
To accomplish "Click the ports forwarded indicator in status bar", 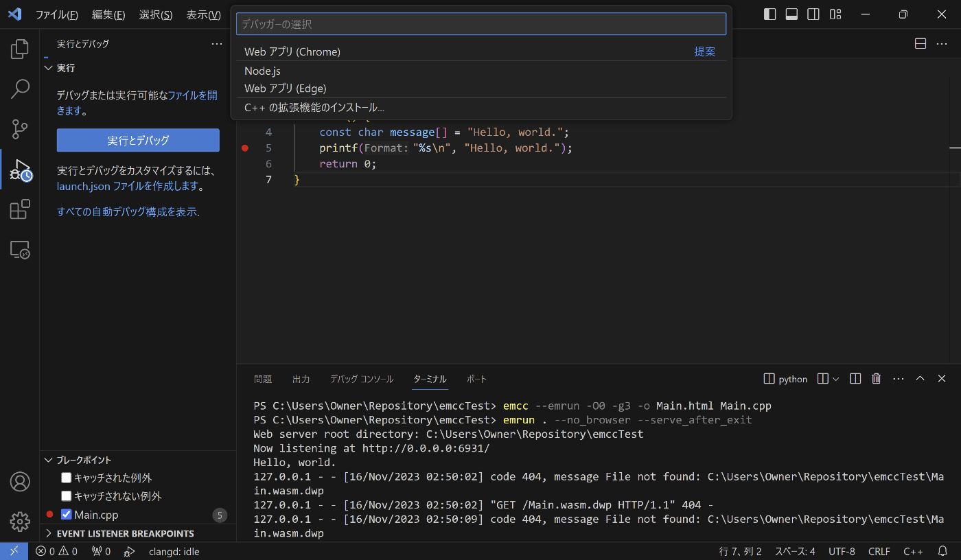I will pyautogui.click(x=101, y=551).
